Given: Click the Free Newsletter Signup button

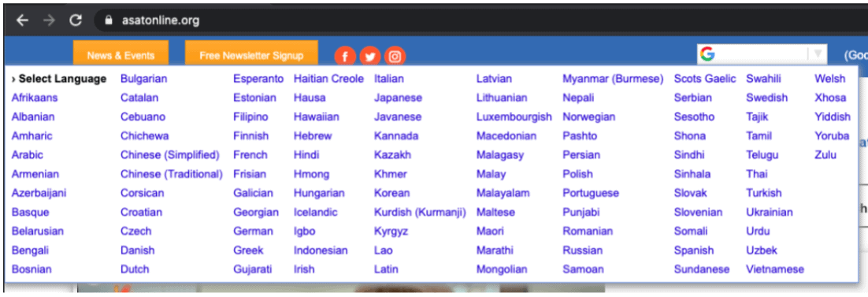Looking at the screenshot, I should pyautogui.click(x=251, y=55).
